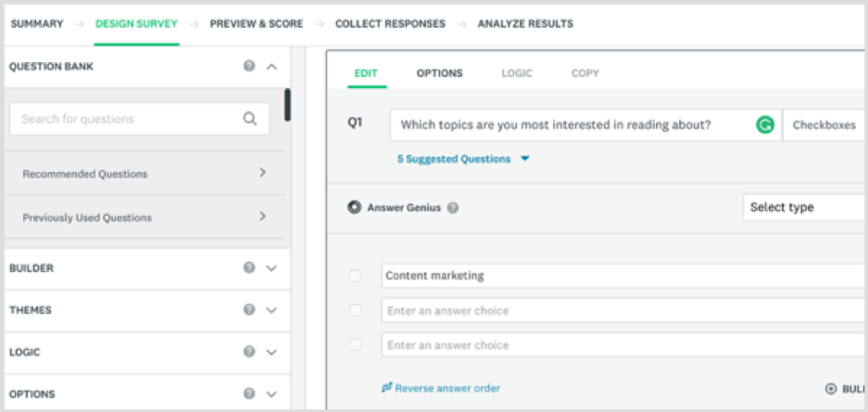Collapse the Question Bank section chevron

271,67
